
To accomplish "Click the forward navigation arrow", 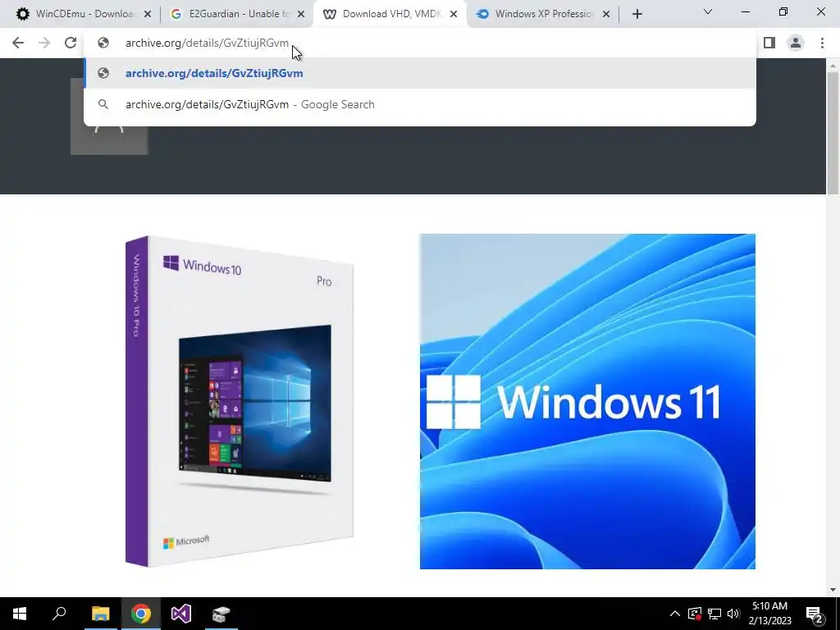I will click(44, 43).
